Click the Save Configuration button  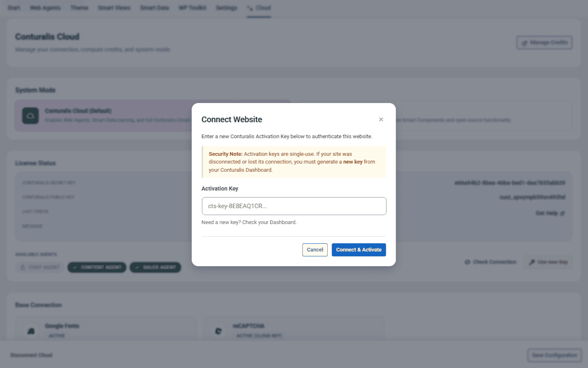click(x=555, y=355)
